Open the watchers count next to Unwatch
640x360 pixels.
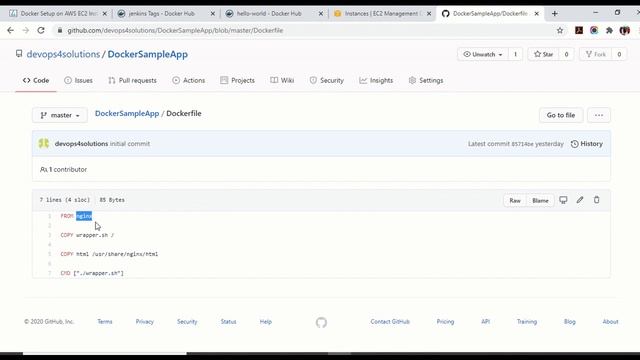515,54
